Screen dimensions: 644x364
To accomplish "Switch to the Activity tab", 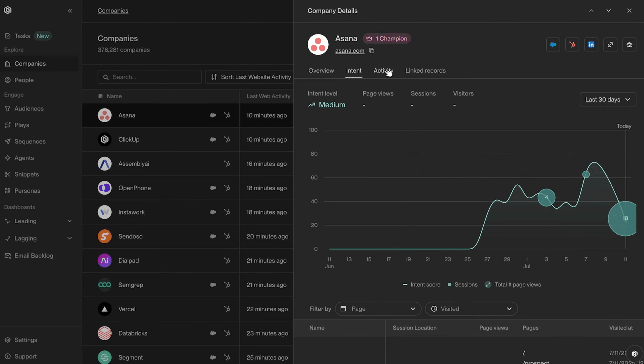I will (383, 71).
